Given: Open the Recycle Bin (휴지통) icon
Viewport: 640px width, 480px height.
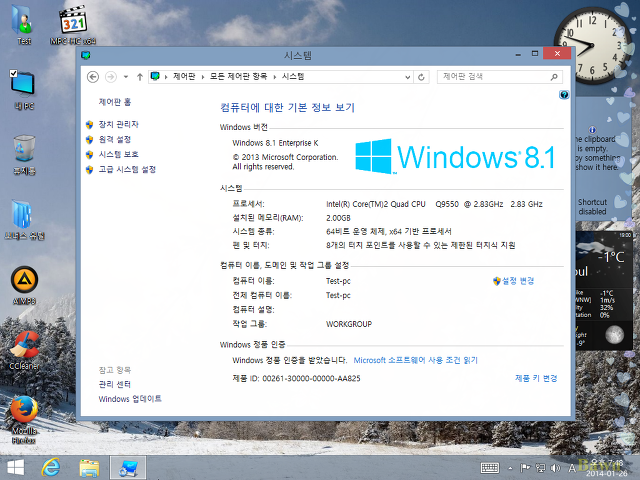Looking at the screenshot, I should point(24,154).
